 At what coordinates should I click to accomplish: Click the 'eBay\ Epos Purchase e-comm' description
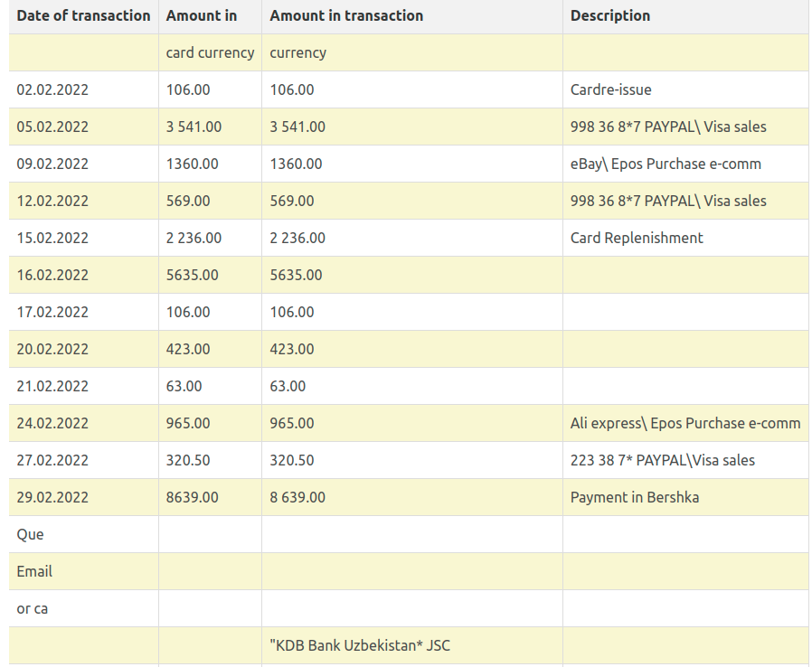coord(666,164)
